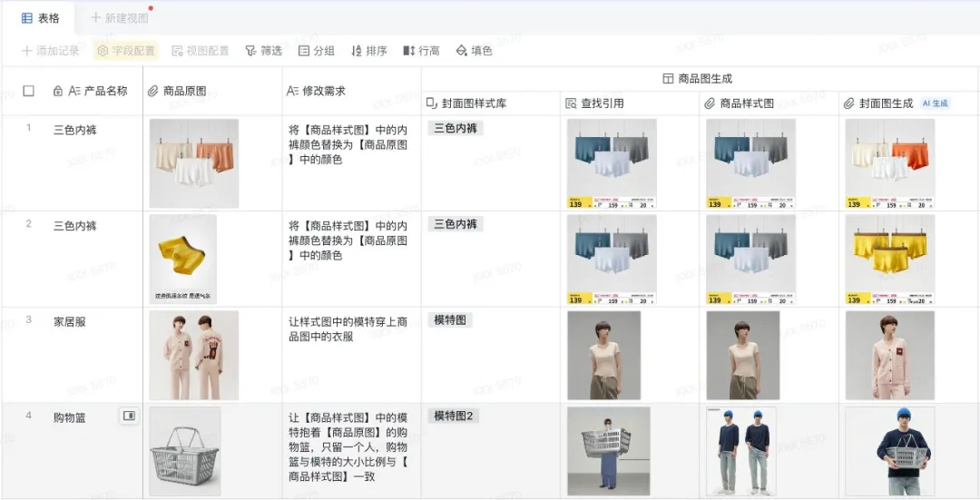The image size is (980, 500).
Task: Click the 查找引用 lookup column icon
Action: (x=572, y=103)
